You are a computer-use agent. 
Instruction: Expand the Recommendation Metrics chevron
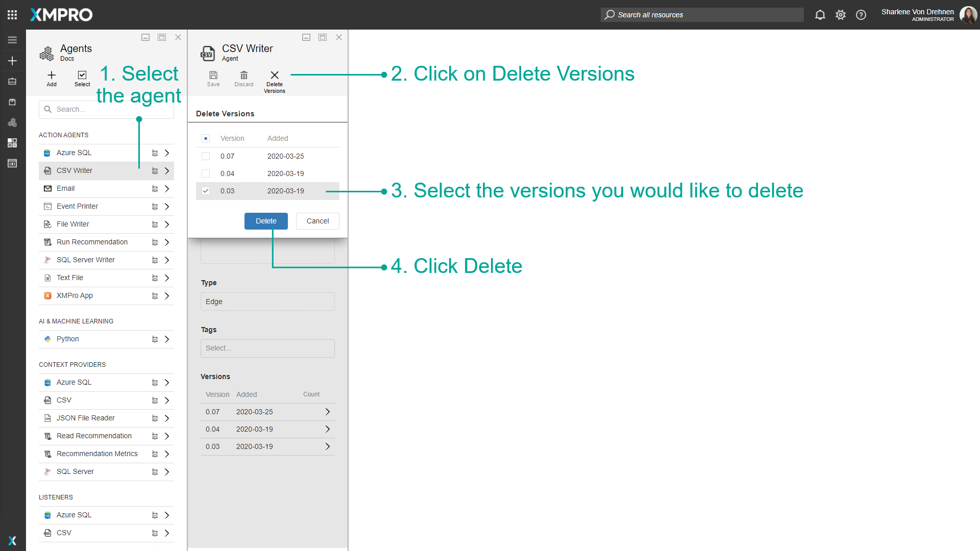point(167,454)
